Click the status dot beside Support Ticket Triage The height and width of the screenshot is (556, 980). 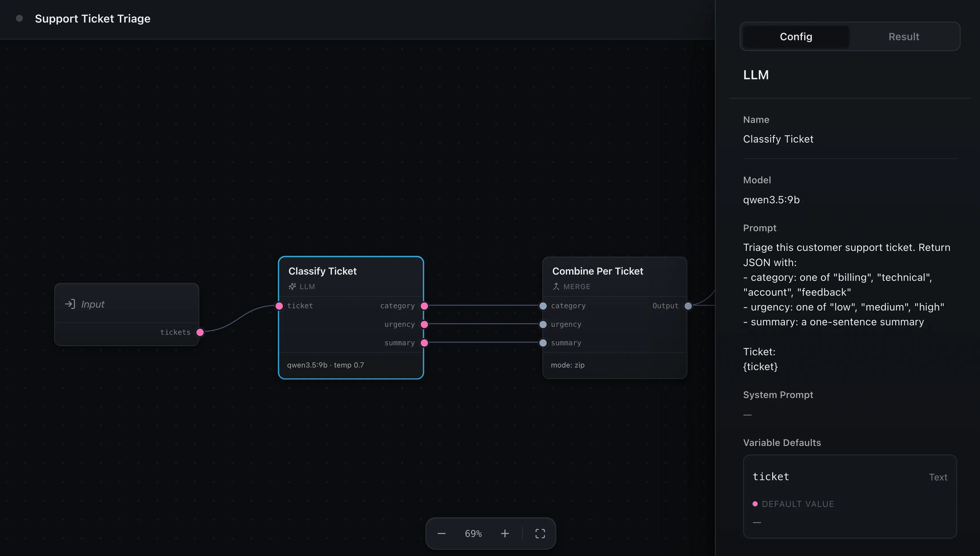[19, 18]
